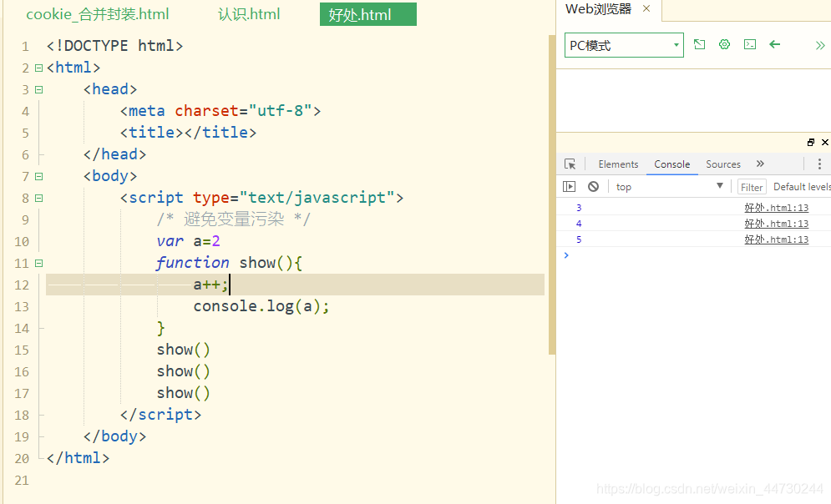Screen dimensions: 831x504
Task: Go back with the green arrow icon
Action: [x=775, y=44]
